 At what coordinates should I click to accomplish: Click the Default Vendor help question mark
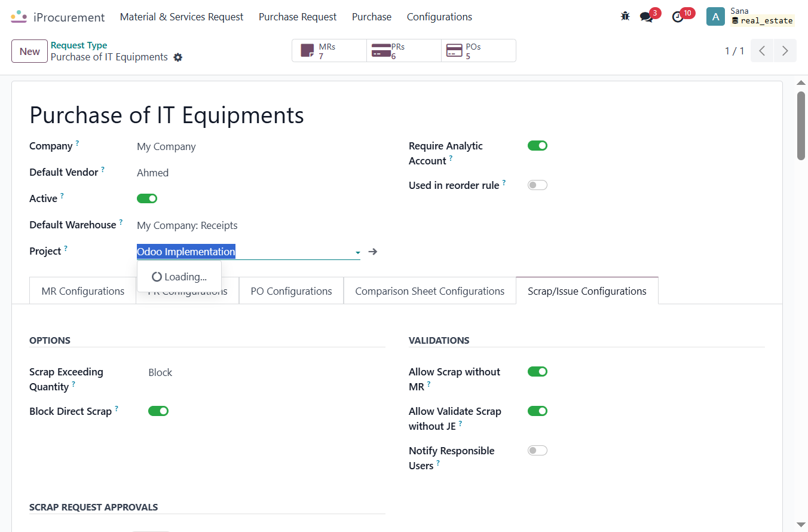point(103,169)
